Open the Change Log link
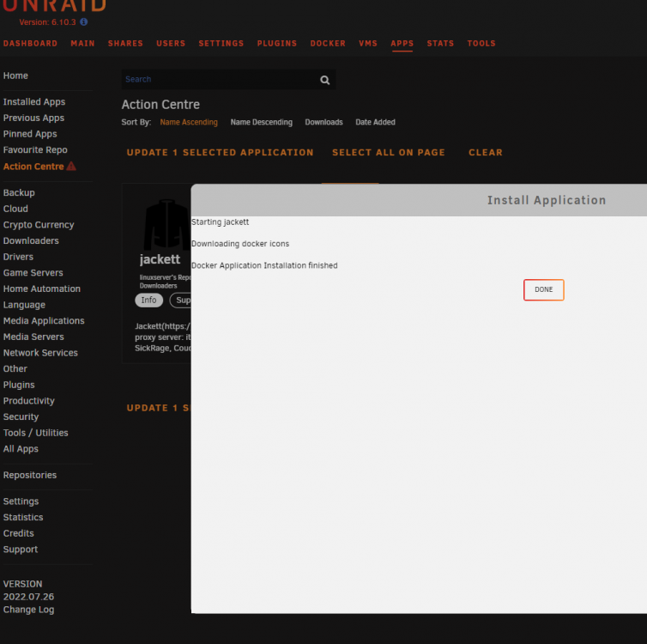 [x=28, y=610]
